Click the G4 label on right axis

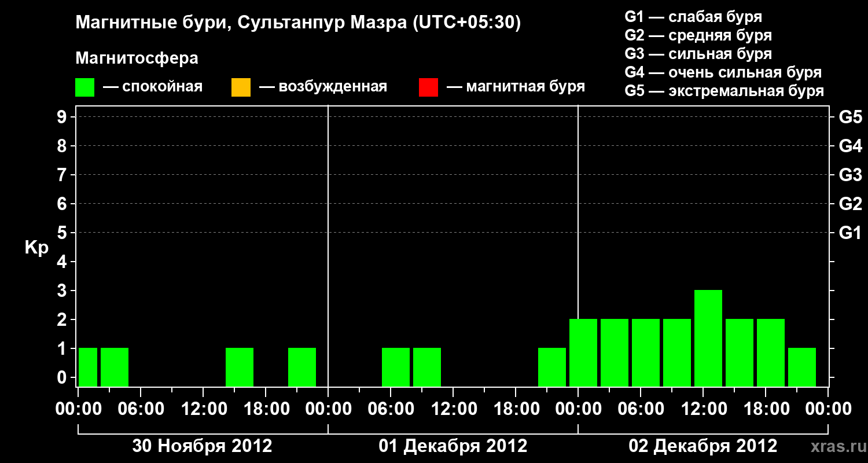[x=851, y=146]
